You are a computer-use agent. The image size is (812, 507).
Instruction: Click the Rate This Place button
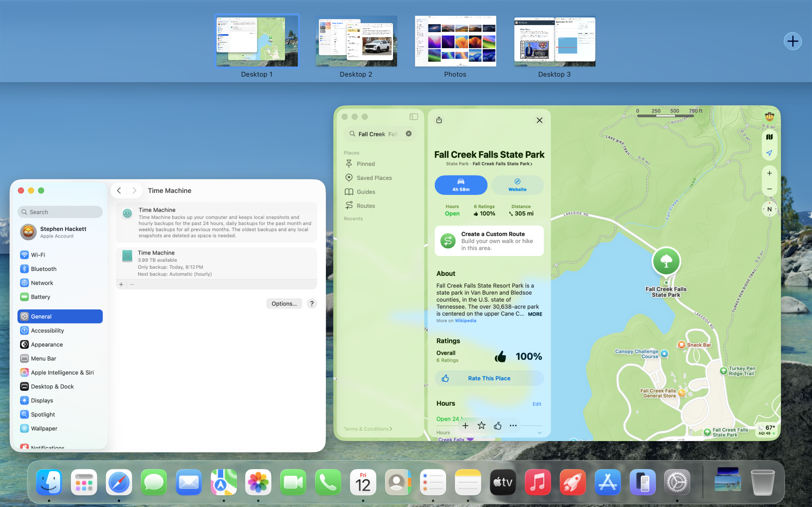tap(488, 378)
